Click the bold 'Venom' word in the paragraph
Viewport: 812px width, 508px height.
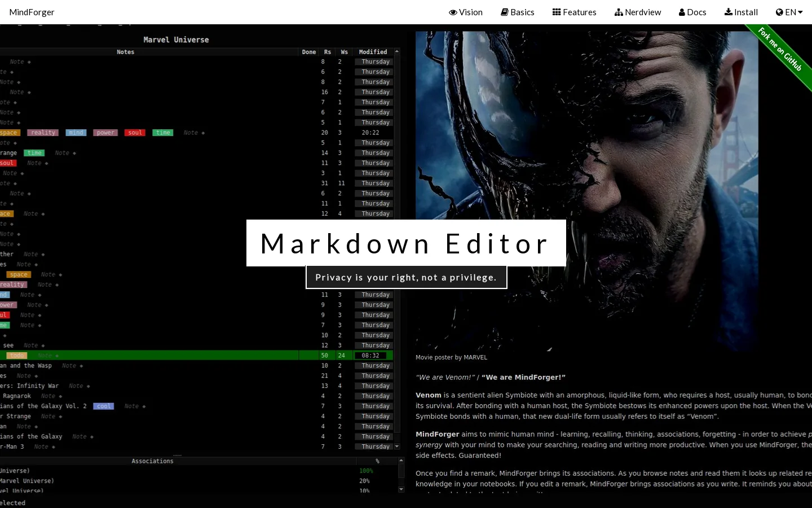click(429, 395)
